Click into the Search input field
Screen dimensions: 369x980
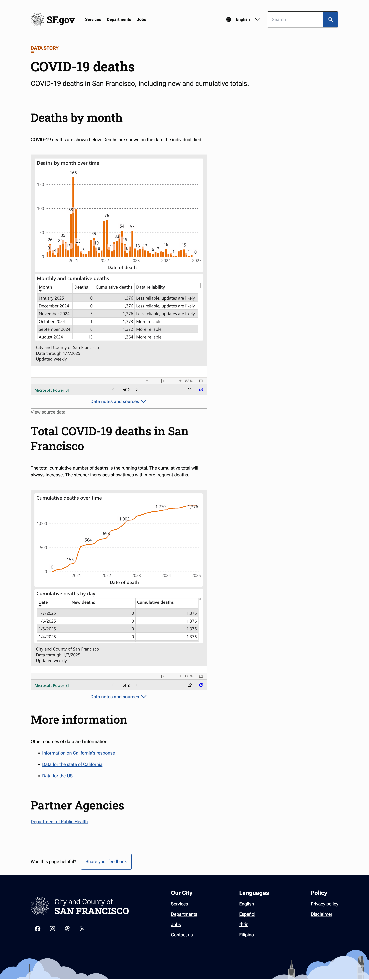point(295,19)
